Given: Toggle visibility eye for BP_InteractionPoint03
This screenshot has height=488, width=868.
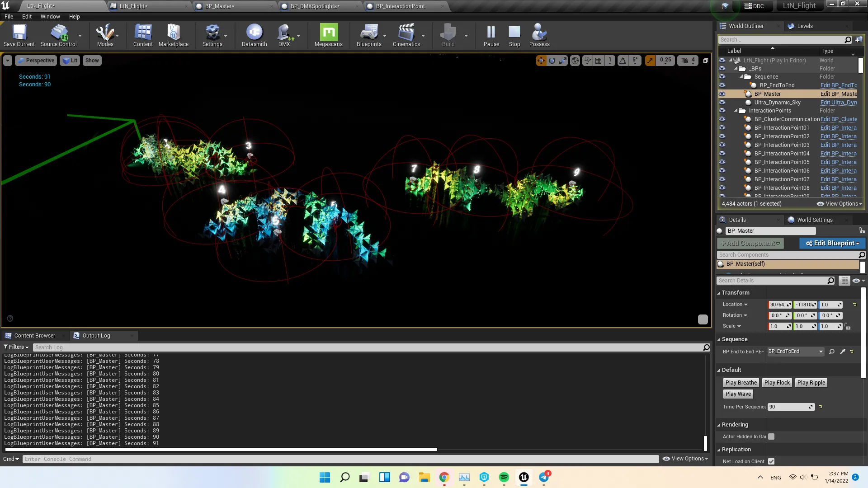Looking at the screenshot, I should click(722, 145).
